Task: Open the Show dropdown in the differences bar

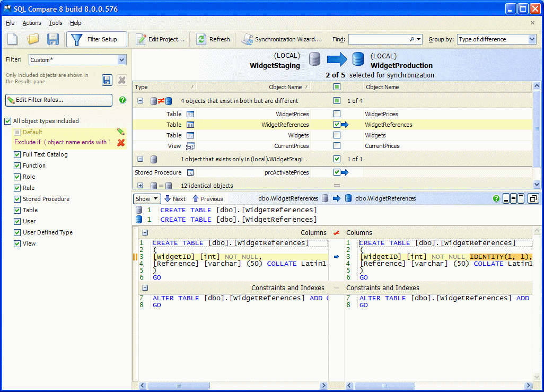Action: [x=147, y=198]
